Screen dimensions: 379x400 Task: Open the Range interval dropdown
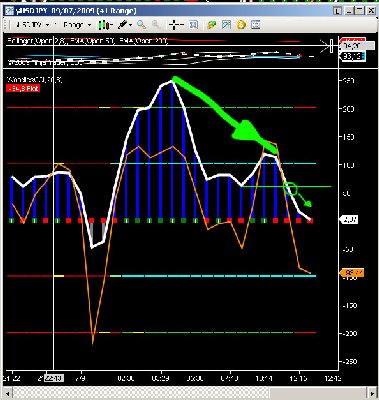pyautogui.click(x=77, y=25)
